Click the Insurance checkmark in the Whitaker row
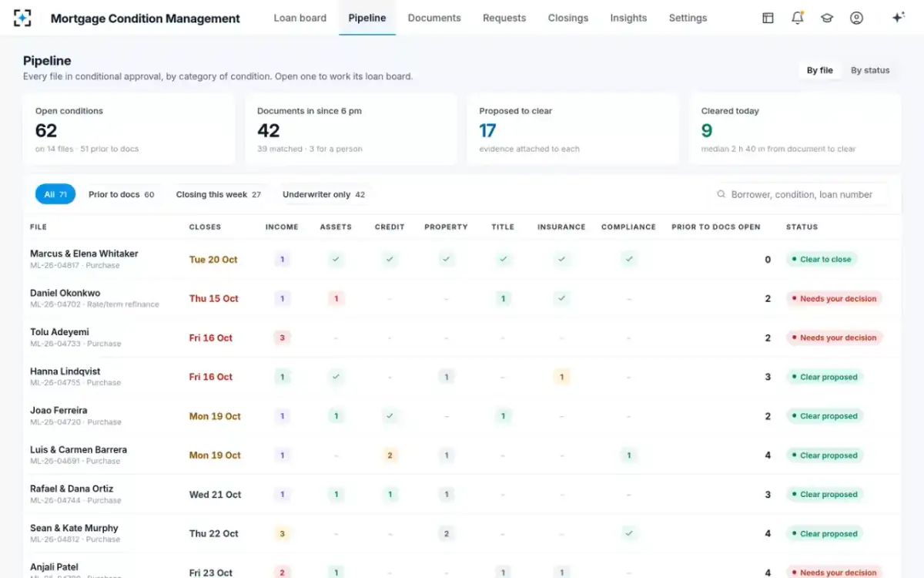 [x=561, y=260]
